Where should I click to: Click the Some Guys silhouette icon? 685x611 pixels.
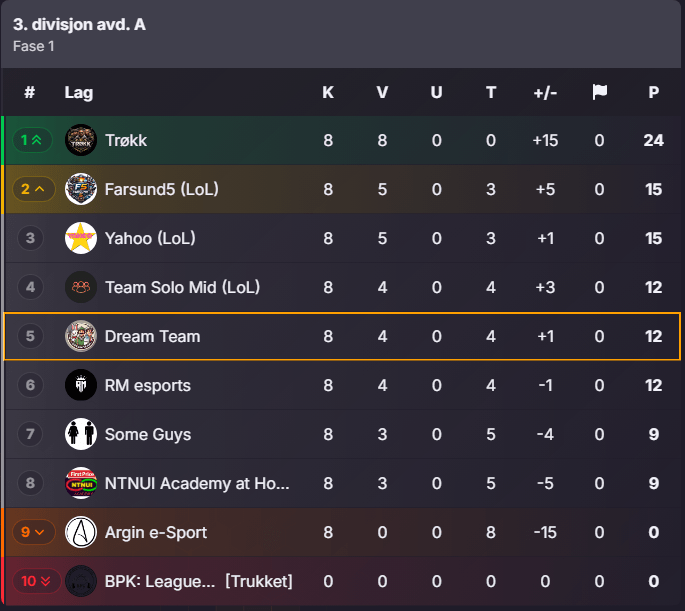81,434
